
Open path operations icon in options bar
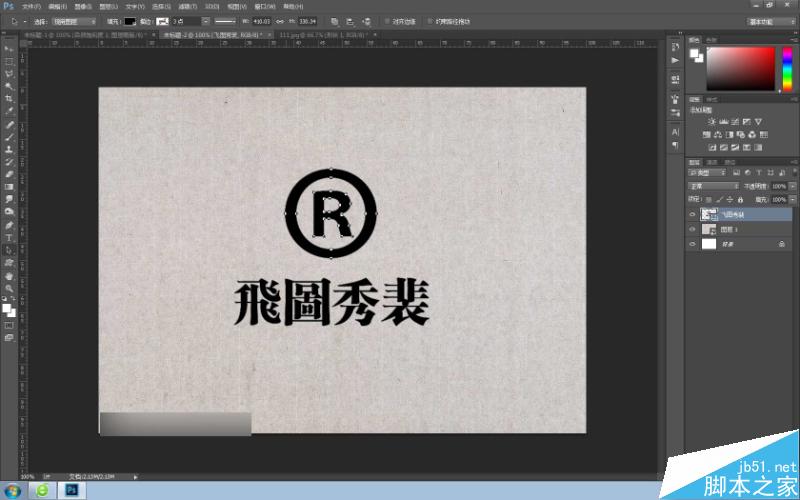coord(334,21)
